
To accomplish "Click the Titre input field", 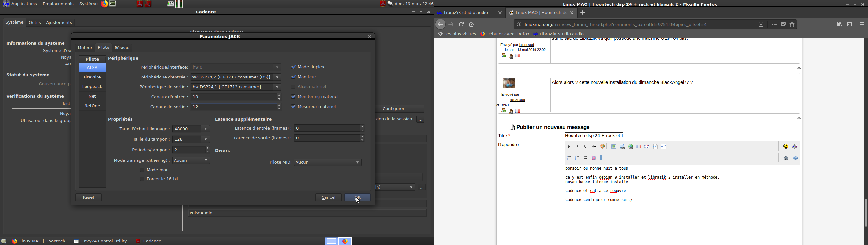I will pos(594,136).
